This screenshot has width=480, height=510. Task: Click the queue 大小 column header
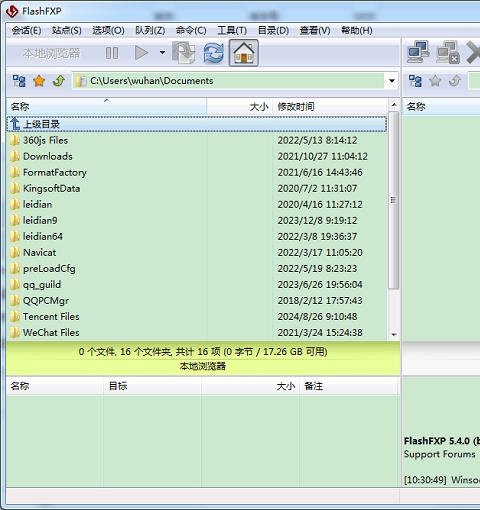[x=250, y=386]
